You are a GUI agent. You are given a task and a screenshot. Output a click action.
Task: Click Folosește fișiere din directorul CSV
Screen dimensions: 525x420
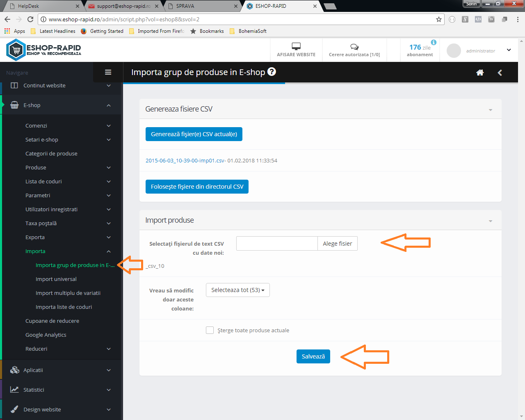(x=197, y=187)
